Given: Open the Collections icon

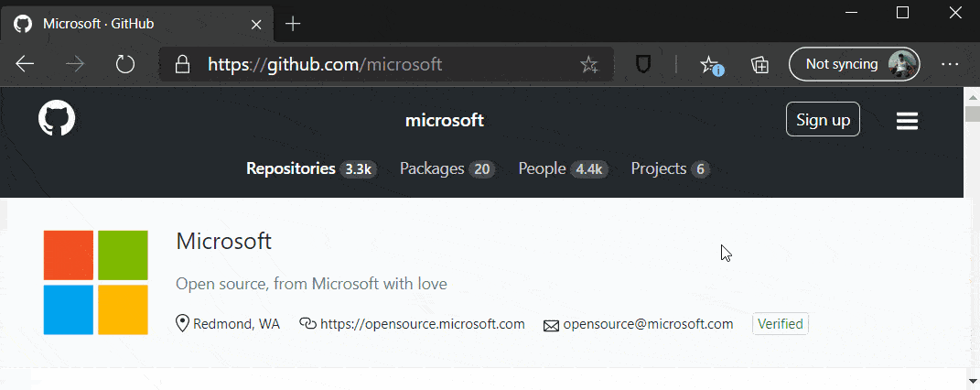Looking at the screenshot, I should point(759,64).
